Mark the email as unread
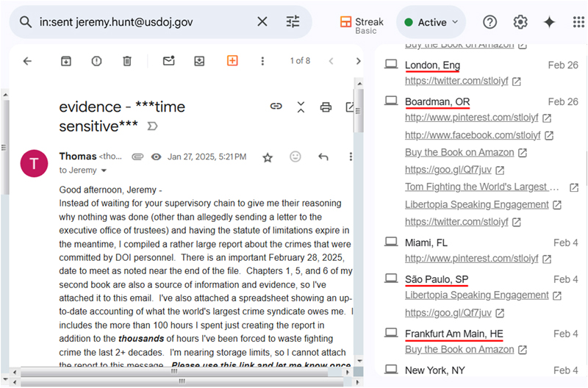Viewport: 588px width, 388px height. [x=169, y=61]
